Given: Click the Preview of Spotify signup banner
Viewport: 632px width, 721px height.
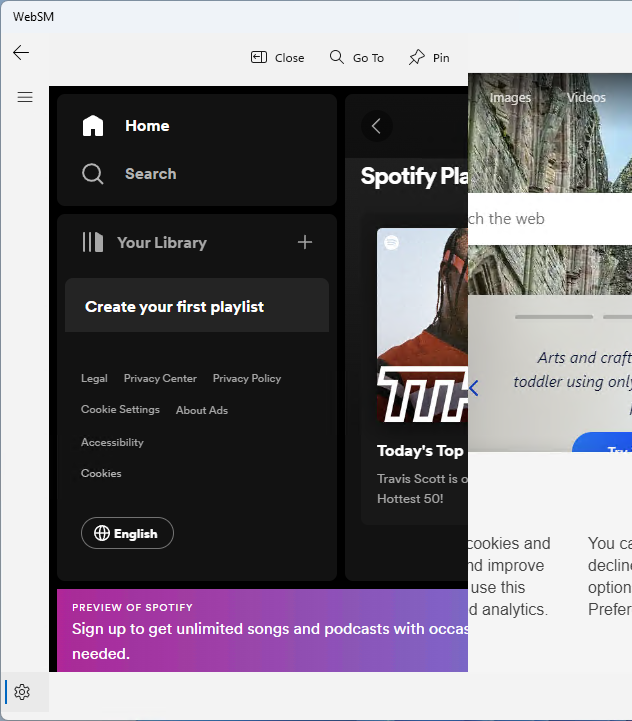Looking at the screenshot, I should (x=262, y=630).
